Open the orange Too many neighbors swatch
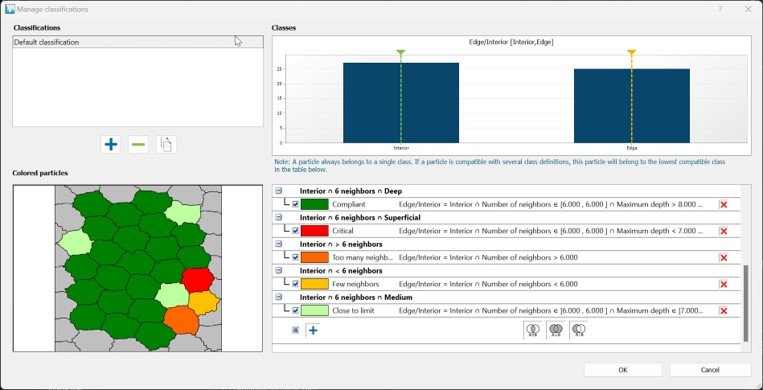 pyautogui.click(x=314, y=258)
